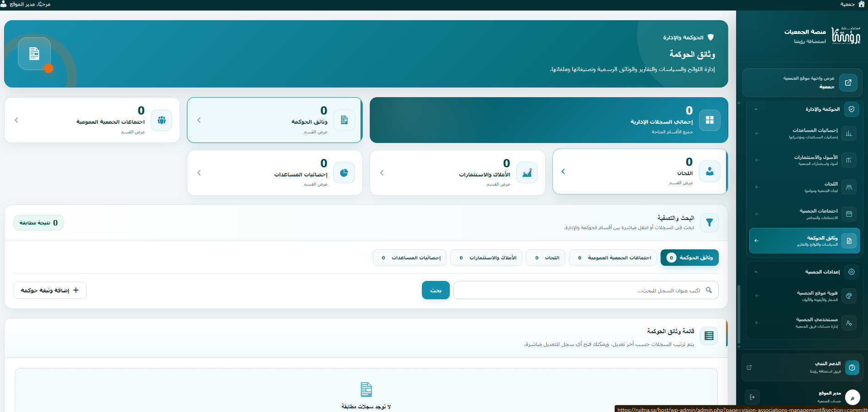Open the calendar icon for sidebar "اجتماعات الجمعية"
The width and height of the screenshot is (868, 412).
(849, 214)
